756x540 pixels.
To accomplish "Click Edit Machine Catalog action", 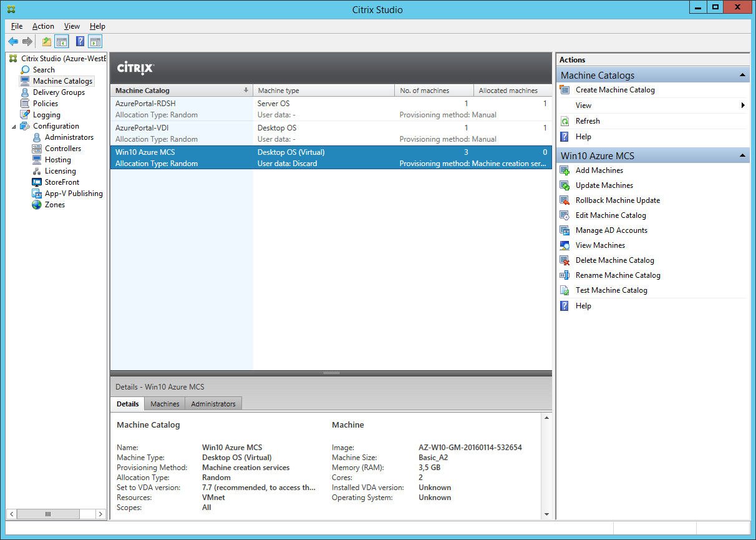I will point(611,215).
